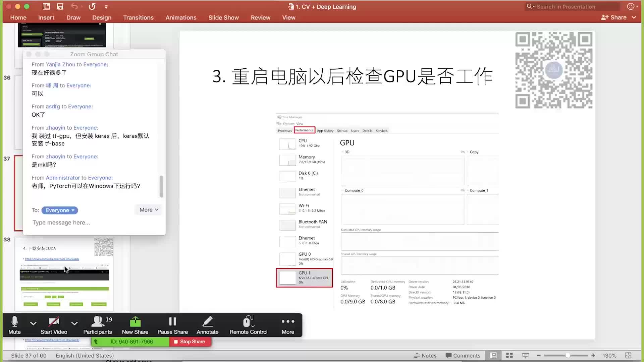Open the Slide Show ribbon tab
Viewport: 644px width, 362px height.
click(223, 17)
